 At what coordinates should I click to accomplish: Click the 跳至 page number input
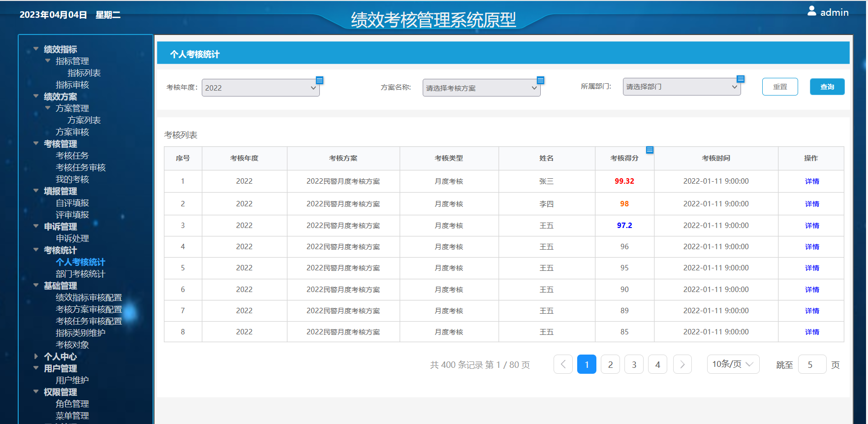tap(812, 364)
